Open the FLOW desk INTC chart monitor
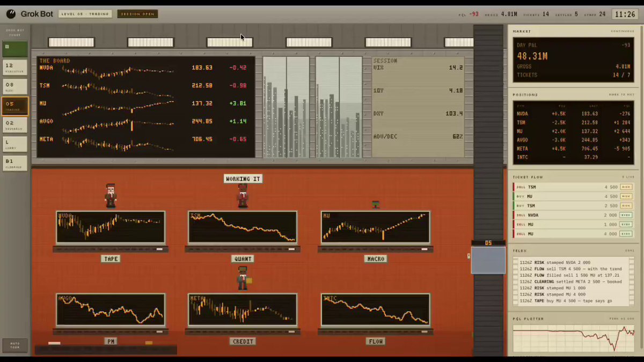 pyautogui.click(x=375, y=310)
